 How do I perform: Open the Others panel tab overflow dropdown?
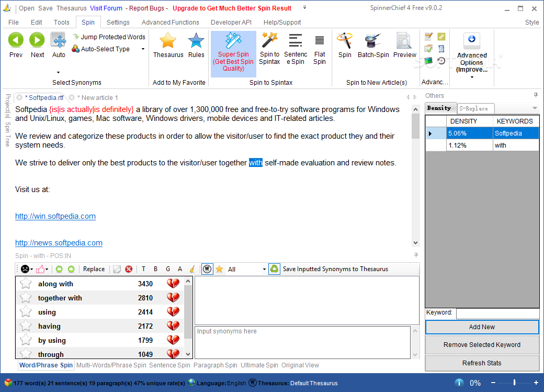[535, 108]
